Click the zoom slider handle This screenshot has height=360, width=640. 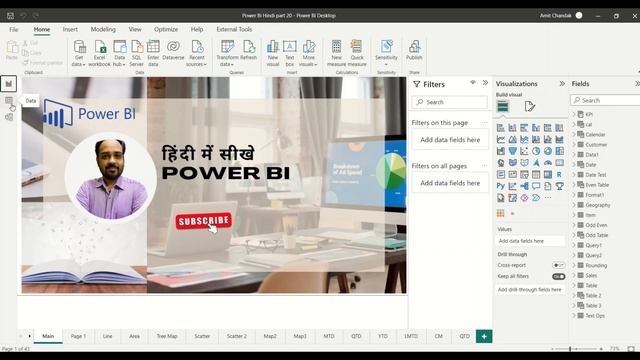[570, 349]
